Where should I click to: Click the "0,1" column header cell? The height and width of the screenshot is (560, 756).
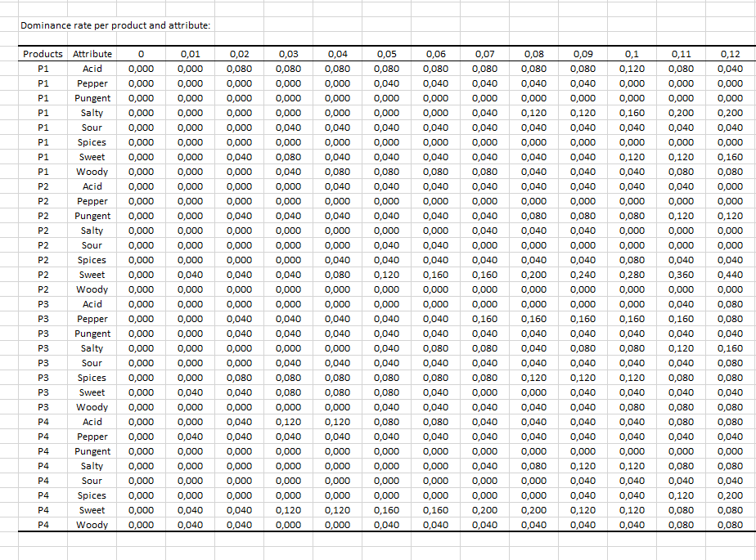click(632, 54)
